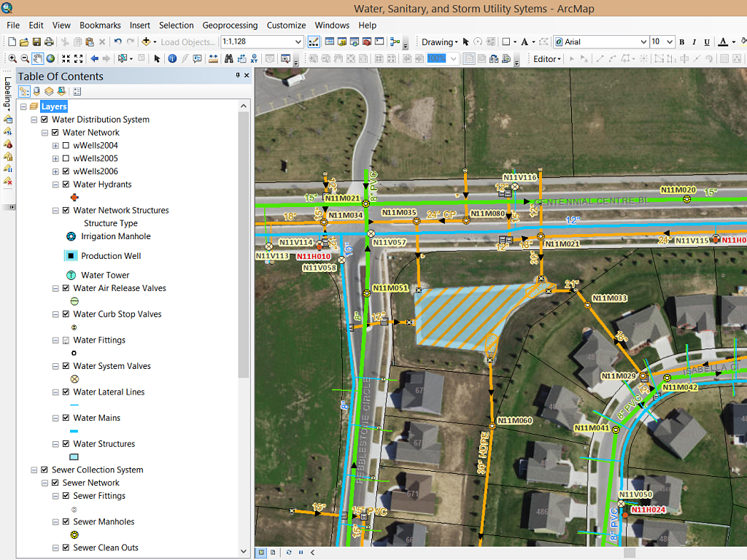Collapse the Sewer Network group
This screenshot has width=747, height=560.
(44, 483)
